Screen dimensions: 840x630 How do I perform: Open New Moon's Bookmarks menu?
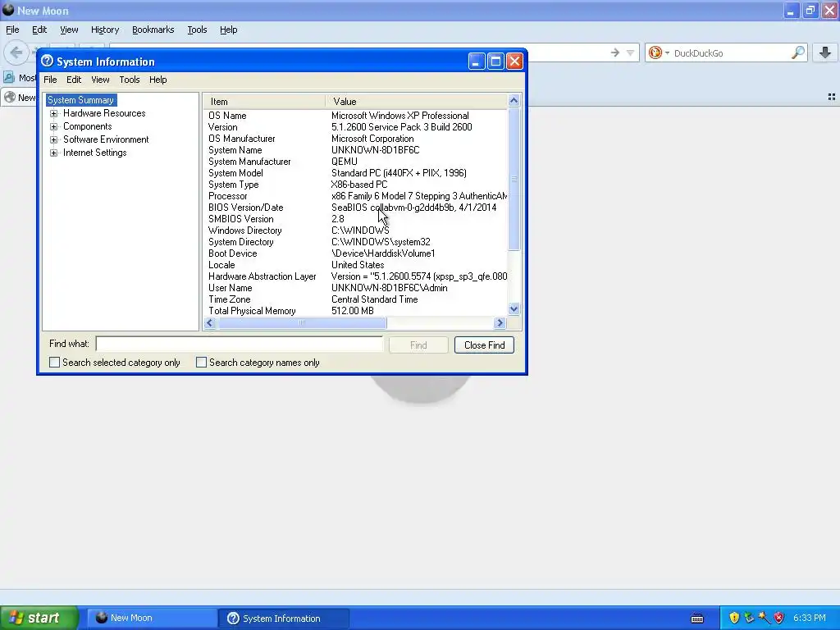point(153,30)
